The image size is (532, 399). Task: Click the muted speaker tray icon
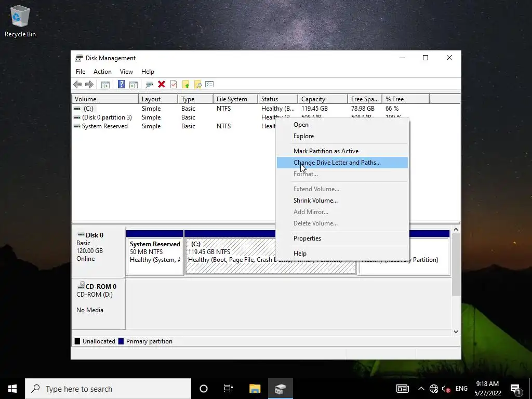446,389
